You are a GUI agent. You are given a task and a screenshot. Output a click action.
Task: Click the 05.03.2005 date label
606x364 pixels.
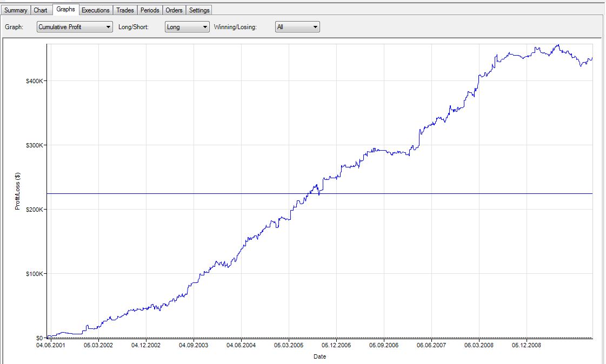click(289, 345)
